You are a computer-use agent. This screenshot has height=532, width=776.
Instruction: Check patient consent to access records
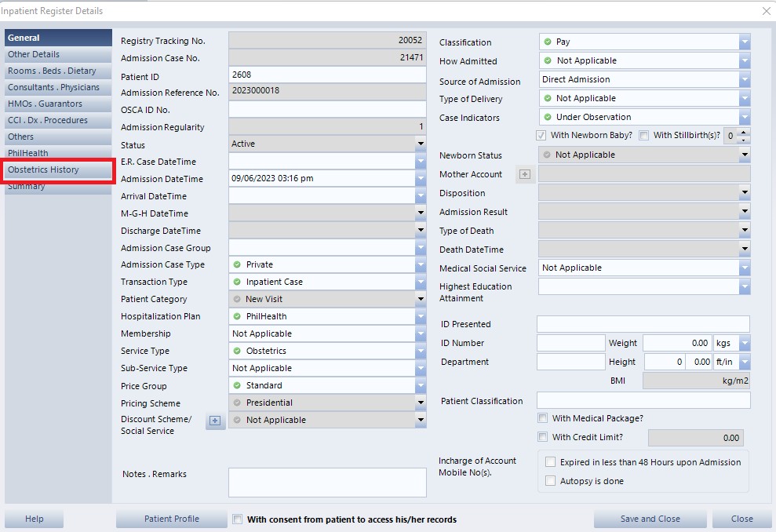[x=237, y=519]
